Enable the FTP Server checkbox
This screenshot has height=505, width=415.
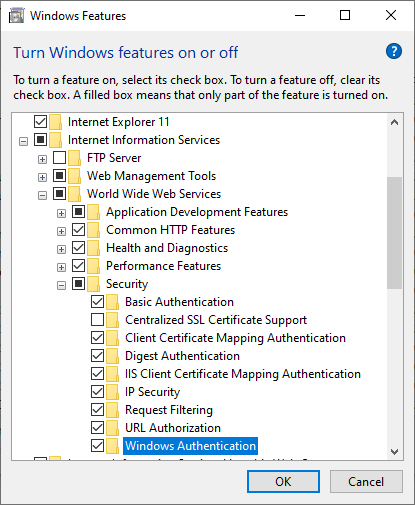coord(59,157)
